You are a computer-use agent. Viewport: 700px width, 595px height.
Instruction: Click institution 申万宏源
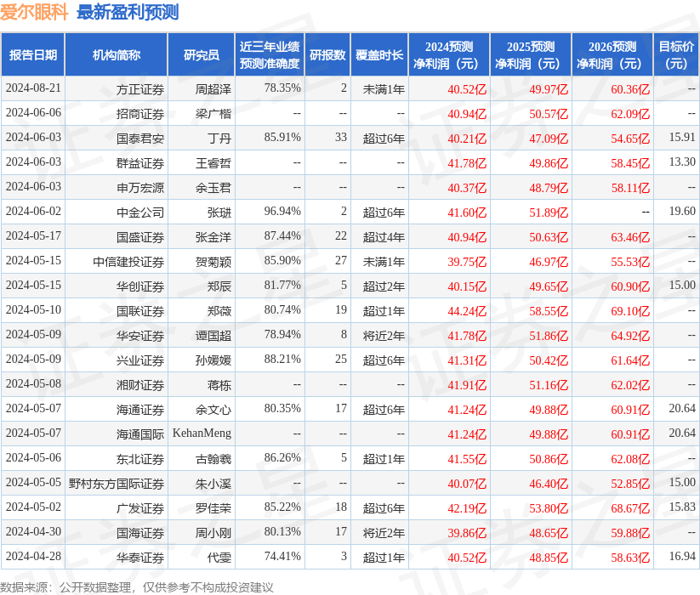(x=140, y=188)
